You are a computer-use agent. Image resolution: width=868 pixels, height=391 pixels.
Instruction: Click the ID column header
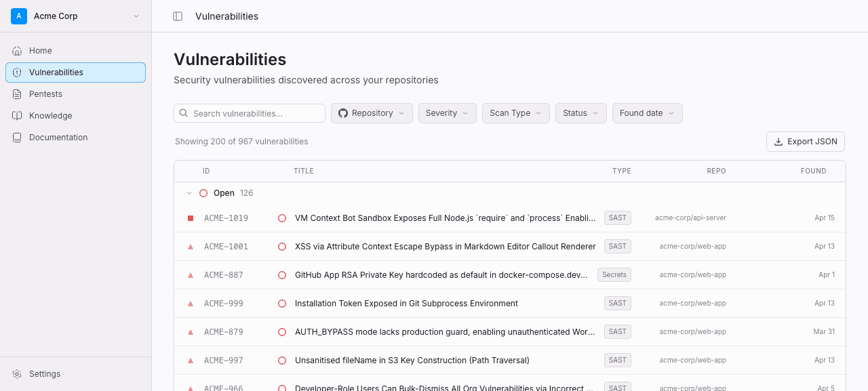206,171
